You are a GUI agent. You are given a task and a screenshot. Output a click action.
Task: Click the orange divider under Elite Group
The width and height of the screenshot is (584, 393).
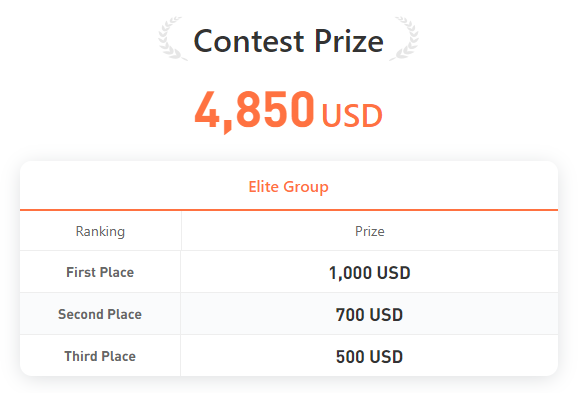coord(289,210)
